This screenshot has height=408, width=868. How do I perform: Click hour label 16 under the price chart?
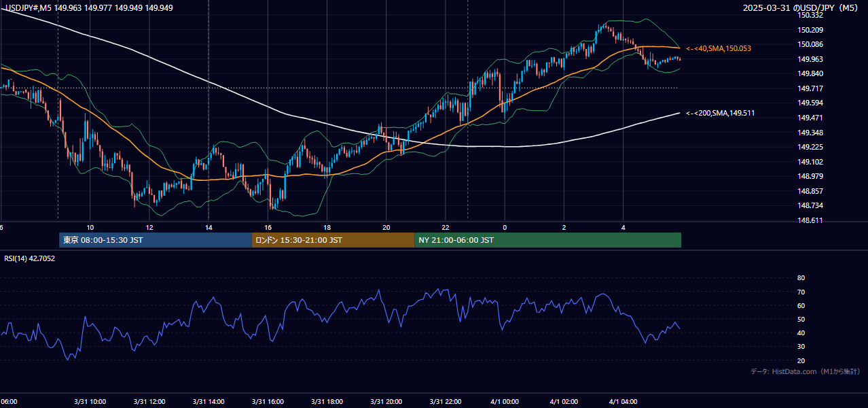tap(268, 227)
